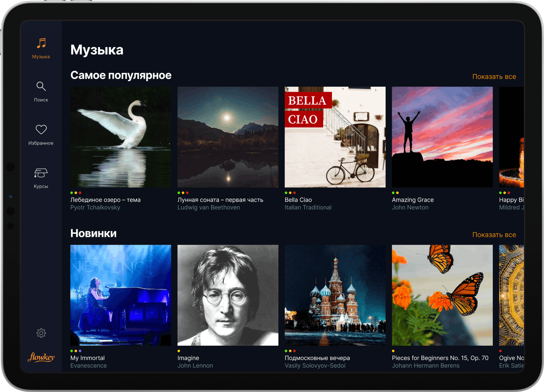The image size is (544, 392).
Task: Click the Bella Ciao song title
Action: [x=298, y=200]
